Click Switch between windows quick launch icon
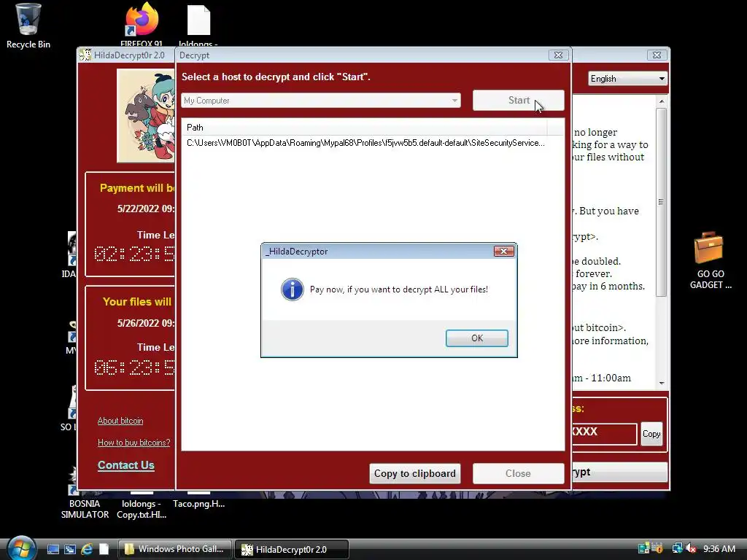The image size is (747, 560). coord(69,550)
